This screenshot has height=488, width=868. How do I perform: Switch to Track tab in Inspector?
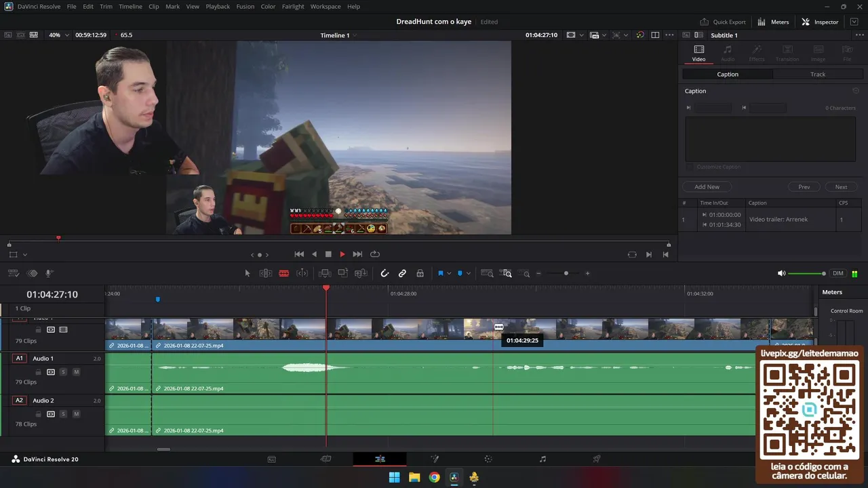click(x=818, y=74)
